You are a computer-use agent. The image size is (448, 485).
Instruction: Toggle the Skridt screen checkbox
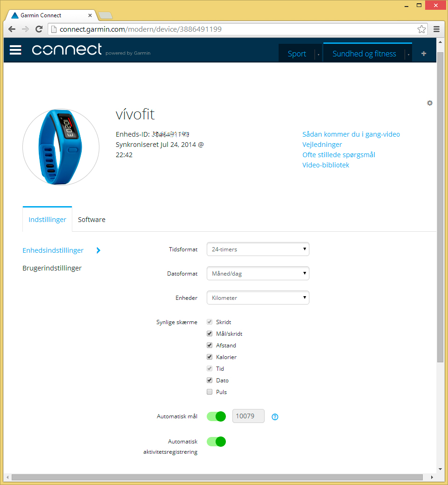pos(210,322)
